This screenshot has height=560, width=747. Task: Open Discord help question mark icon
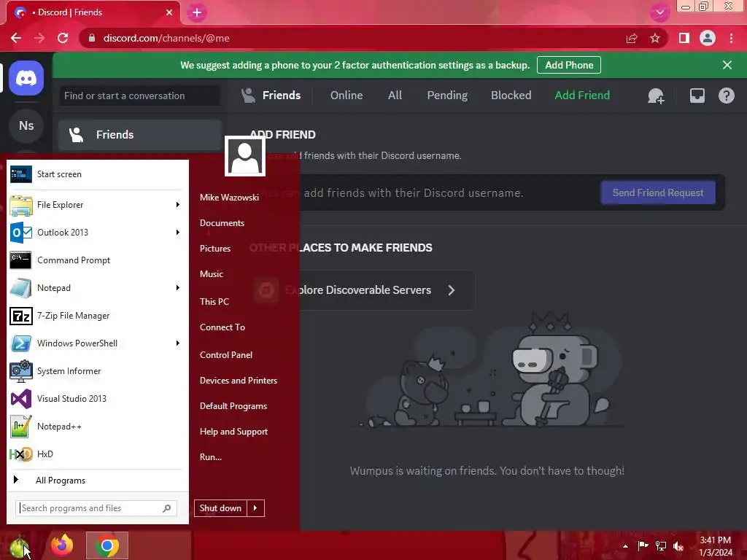click(726, 96)
